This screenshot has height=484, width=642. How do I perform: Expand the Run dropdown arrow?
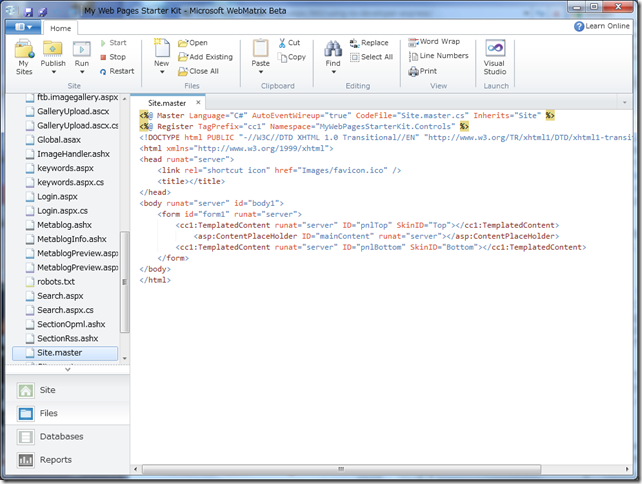coord(82,72)
